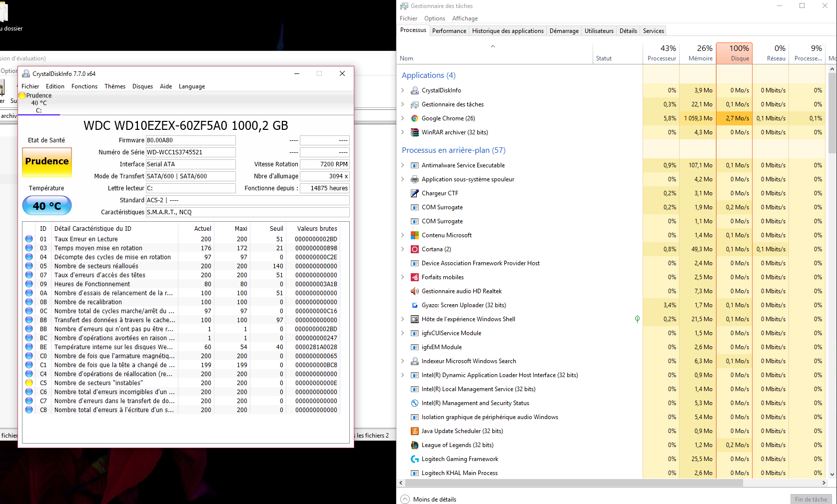Viewport: 837px width, 504px height.
Task: Switch to the Utilisateurs tab
Action: point(599,31)
